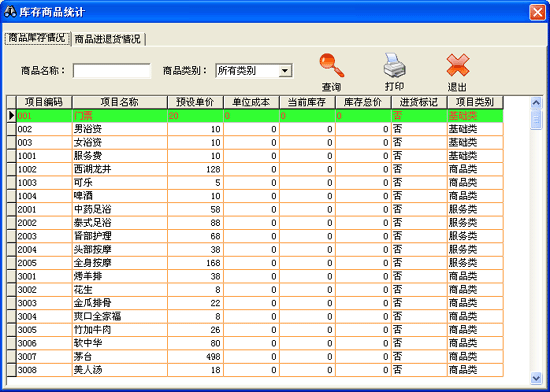This screenshot has height=392, width=550.
Task: Select the 爽口全家福 cell
Action: coord(120,316)
